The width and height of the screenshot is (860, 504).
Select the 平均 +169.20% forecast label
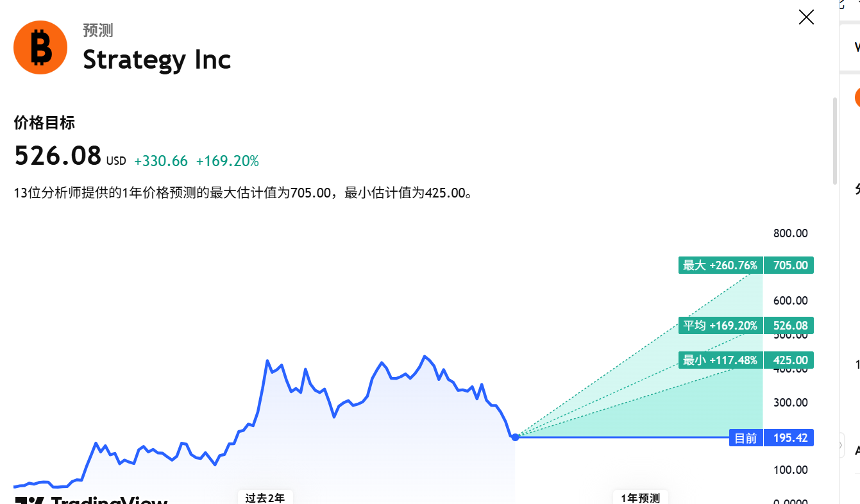click(720, 326)
